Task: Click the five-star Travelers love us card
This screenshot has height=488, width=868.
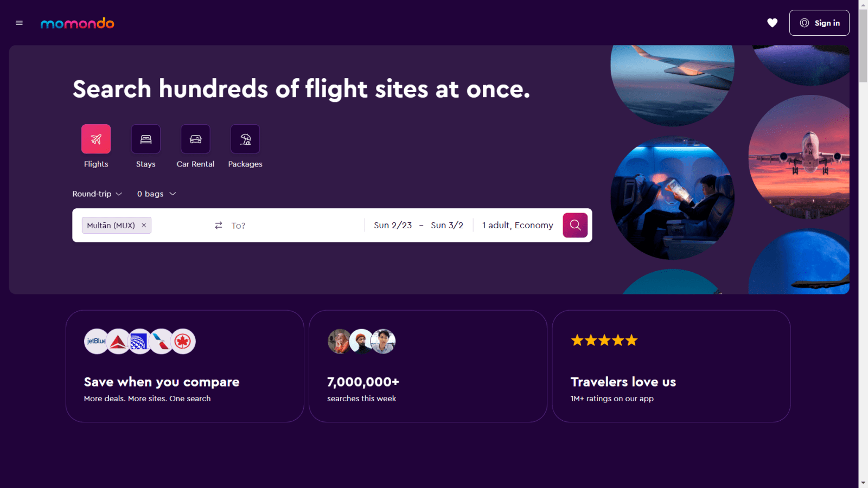Action: coord(671,366)
